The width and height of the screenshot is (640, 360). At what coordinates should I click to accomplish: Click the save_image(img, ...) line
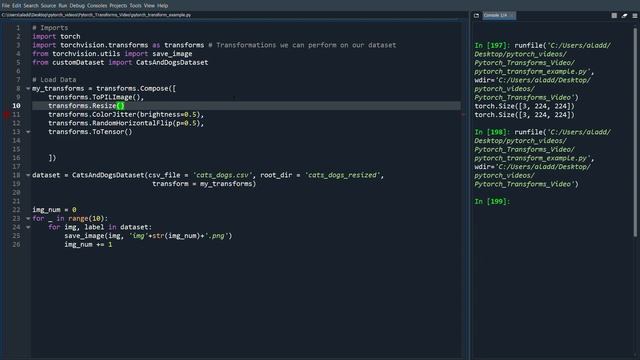point(148,236)
